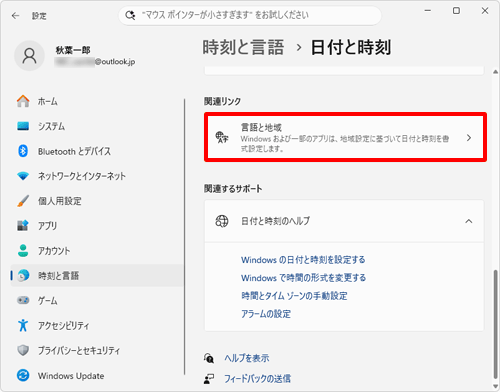Screen dimensions: 500x392
Task: Click フィードバックの送信 link
Action: tap(257, 379)
